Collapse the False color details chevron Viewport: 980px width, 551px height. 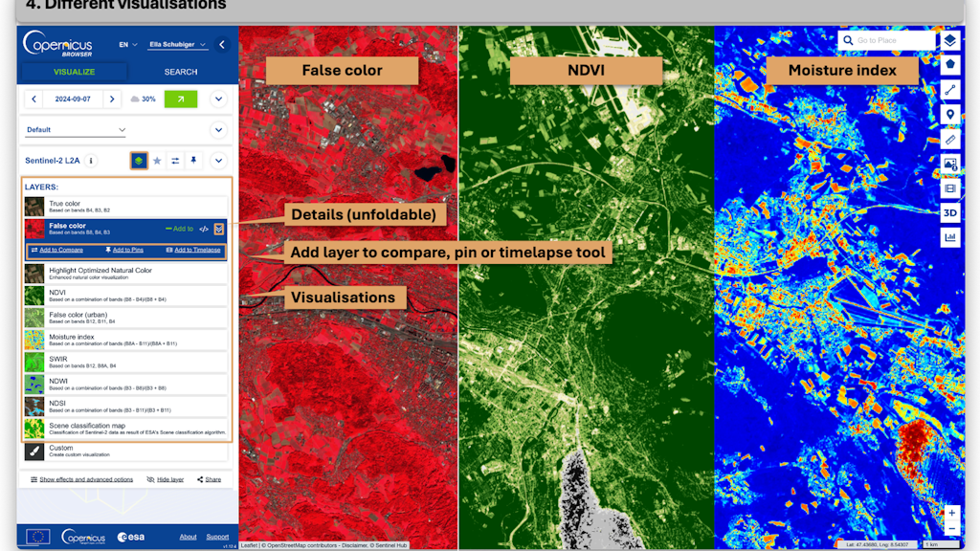click(219, 229)
